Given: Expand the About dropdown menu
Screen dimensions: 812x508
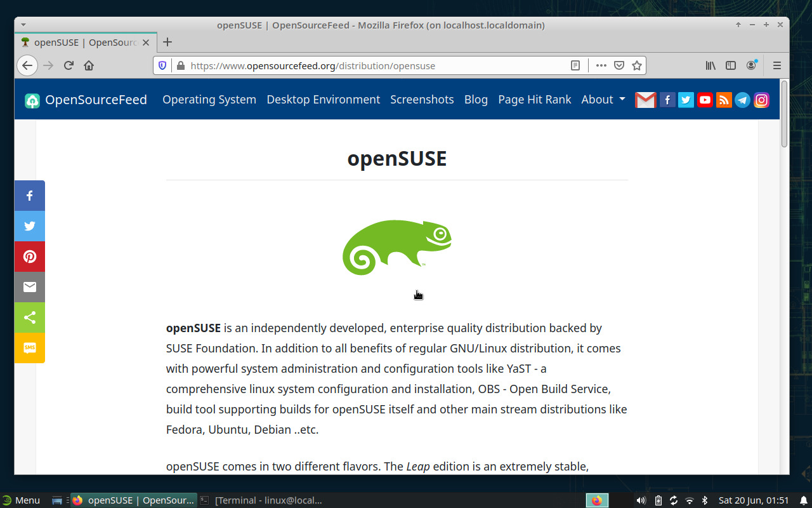Looking at the screenshot, I should [602, 100].
